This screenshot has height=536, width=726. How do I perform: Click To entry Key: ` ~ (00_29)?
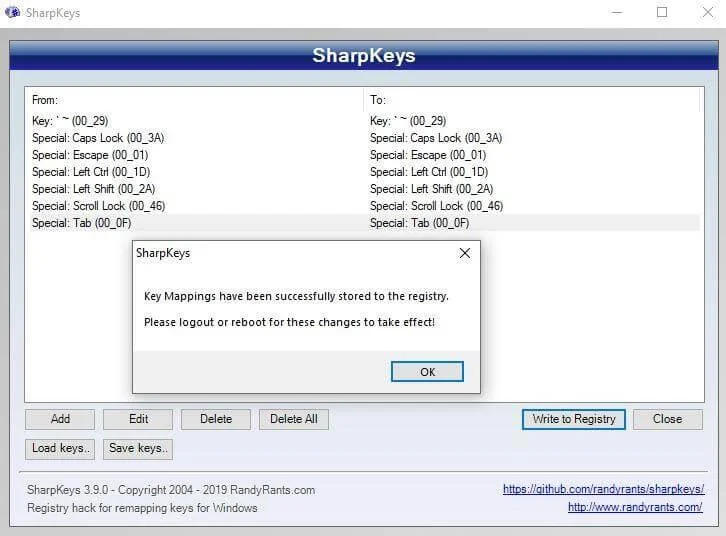point(408,121)
